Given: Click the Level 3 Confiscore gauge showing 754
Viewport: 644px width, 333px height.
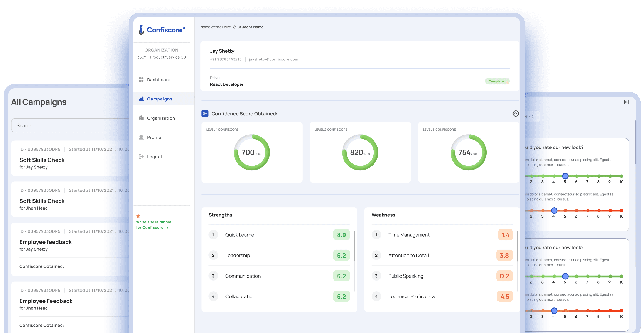Looking at the screenshot, I should (469, 152).
